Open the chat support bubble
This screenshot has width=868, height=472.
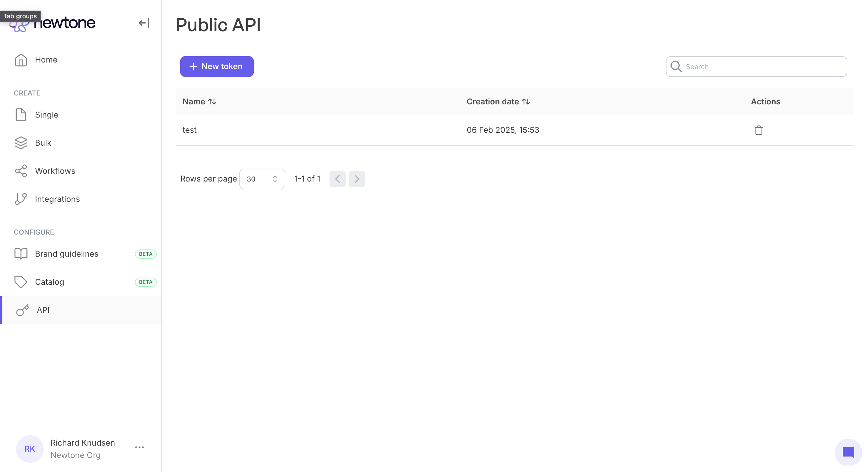(x=848, y=452)
